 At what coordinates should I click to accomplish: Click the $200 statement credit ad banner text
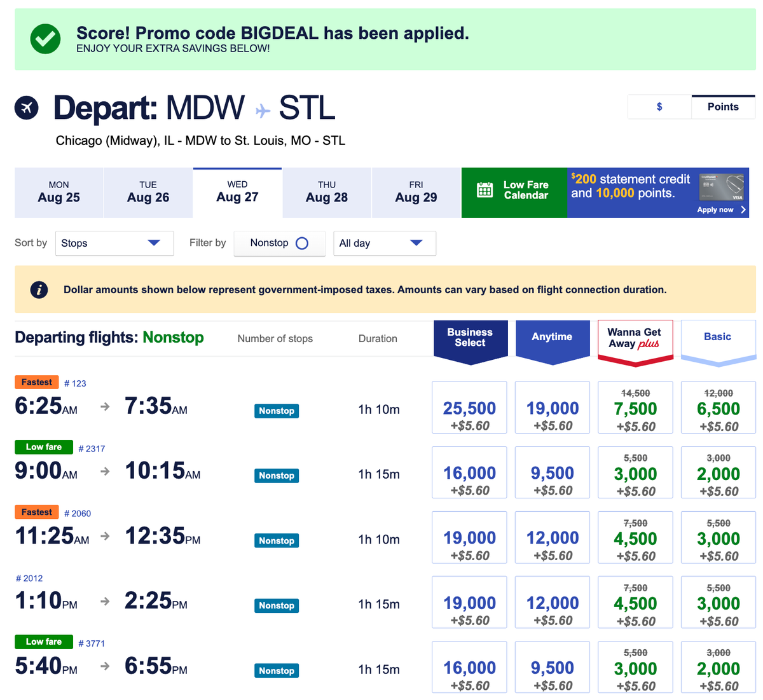point(630,186)
